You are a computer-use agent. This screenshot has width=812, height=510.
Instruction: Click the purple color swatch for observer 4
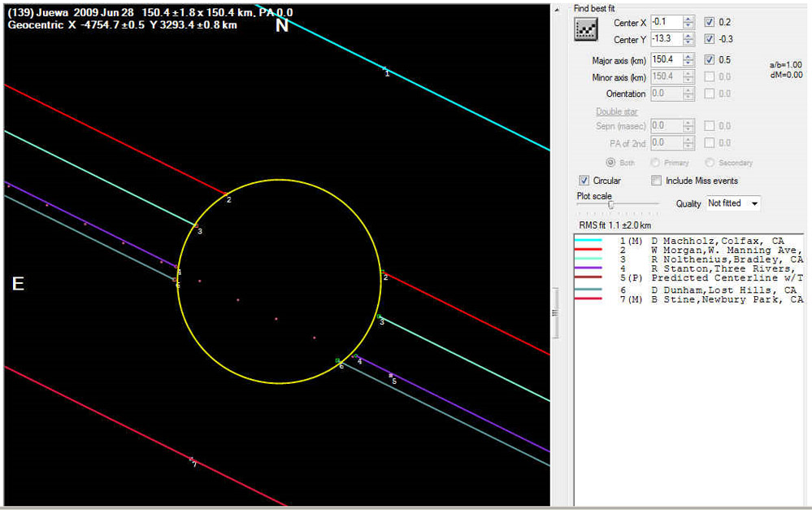[x=588, y=268]
